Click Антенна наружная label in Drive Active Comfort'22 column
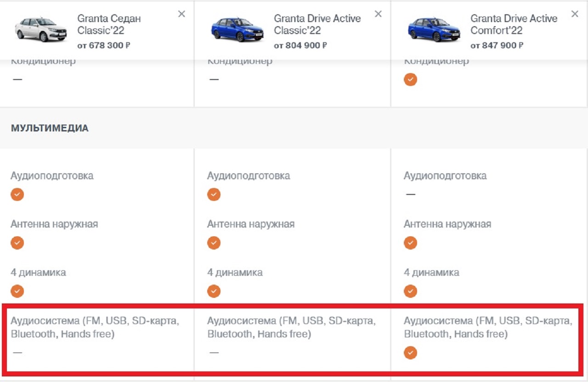Screen dimensions: 588x382 pos(447,224)
